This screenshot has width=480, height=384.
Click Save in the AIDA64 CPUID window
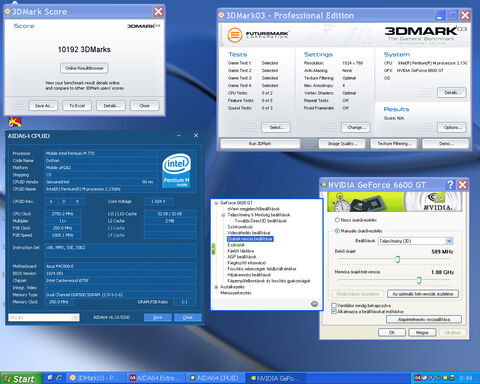[158, 317]
